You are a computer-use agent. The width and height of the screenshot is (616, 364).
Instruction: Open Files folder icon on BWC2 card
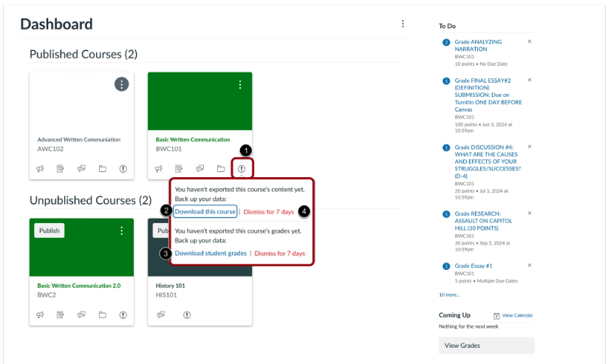click(103, 315)
